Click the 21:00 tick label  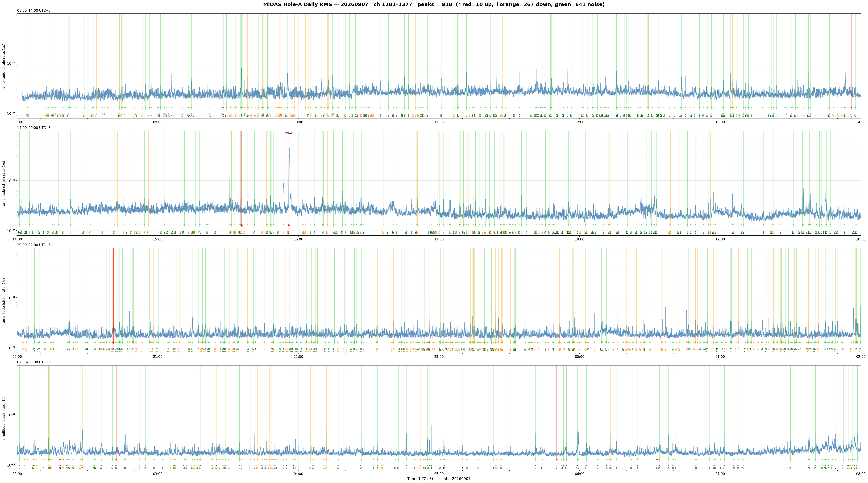point(158,356)
